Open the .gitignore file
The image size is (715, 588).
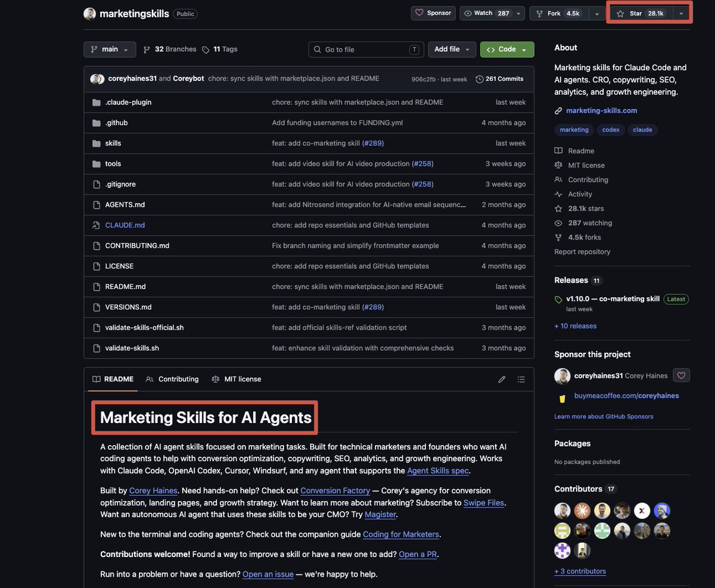[120, 184]
